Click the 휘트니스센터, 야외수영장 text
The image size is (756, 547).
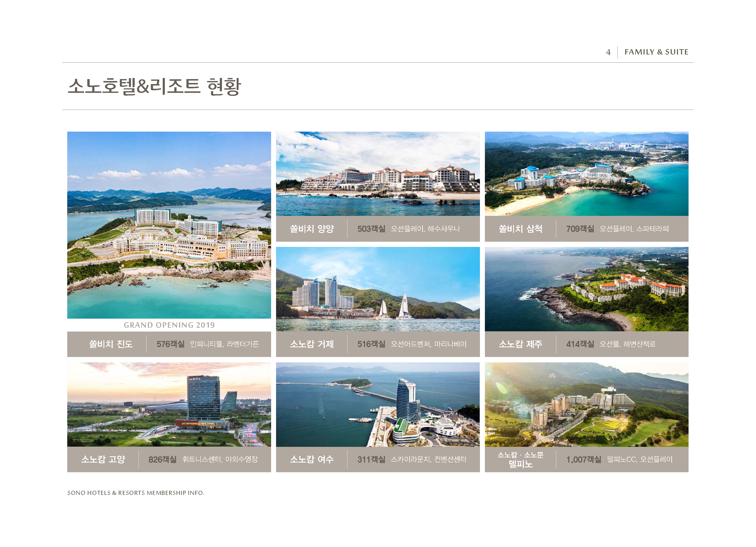[220, 459]
